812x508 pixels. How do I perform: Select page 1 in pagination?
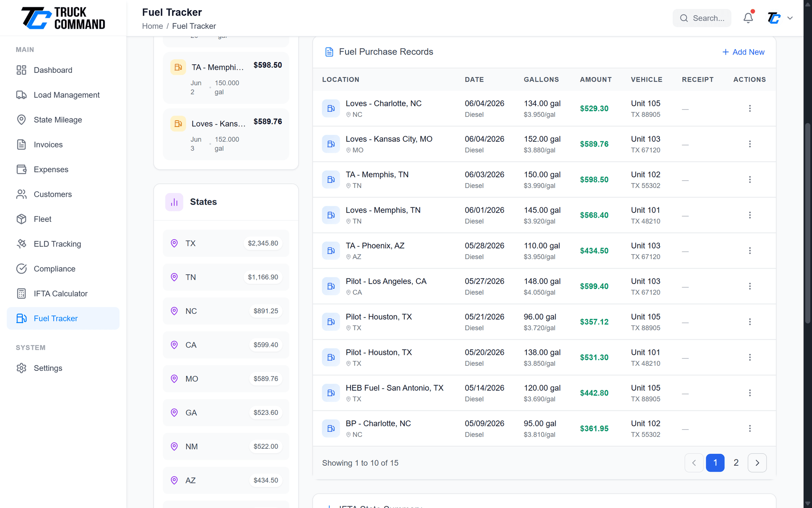[x=715, y=463]
